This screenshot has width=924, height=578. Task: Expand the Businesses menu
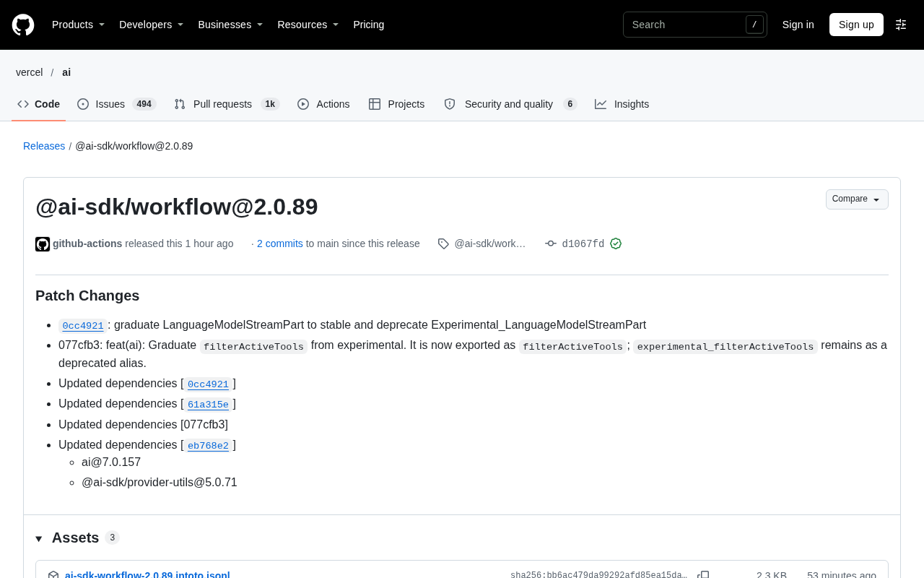click(230, 25)
